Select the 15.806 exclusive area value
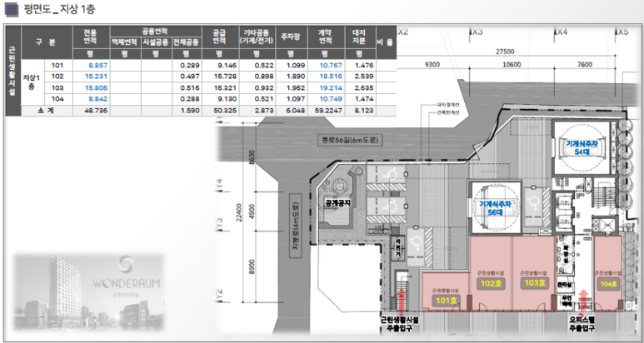Image resolution: width=644 pixels, height=343 pixels. (97, 87)
